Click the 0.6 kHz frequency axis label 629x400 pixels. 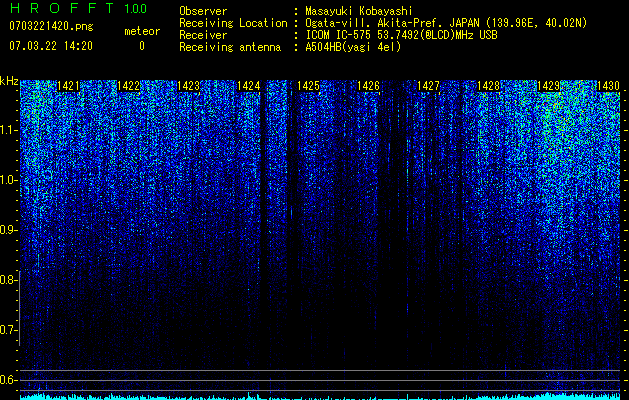point(8,380)
